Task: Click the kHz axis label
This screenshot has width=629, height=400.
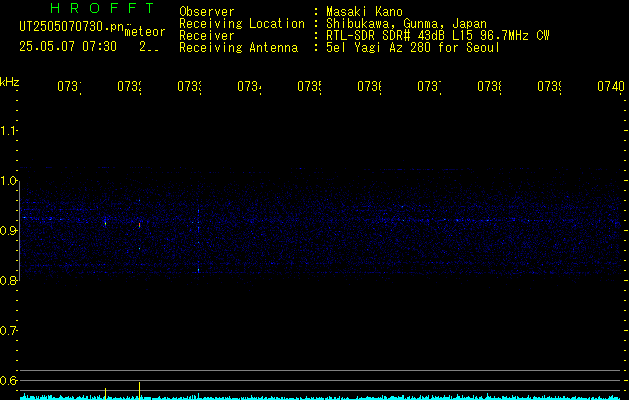Action: [x=10, y=82]
